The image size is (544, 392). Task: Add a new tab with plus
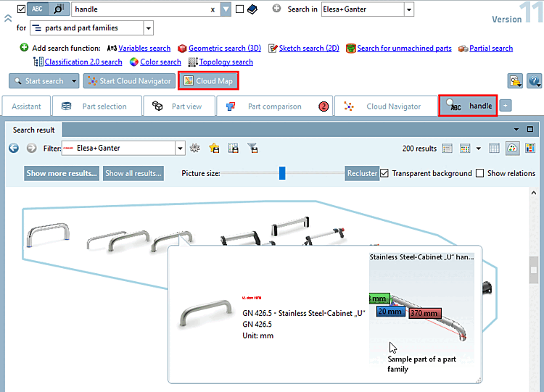(x=506, y=105)
